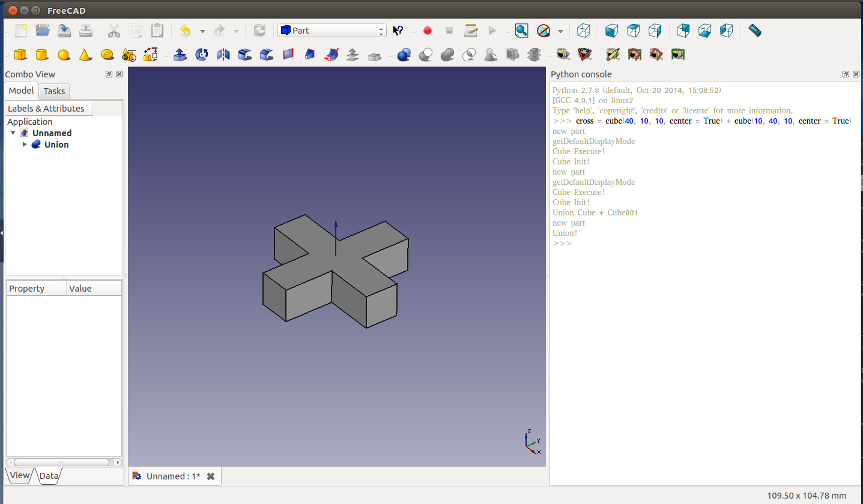Add a torus solid
863x504 pixels.
tap(107, 55)
